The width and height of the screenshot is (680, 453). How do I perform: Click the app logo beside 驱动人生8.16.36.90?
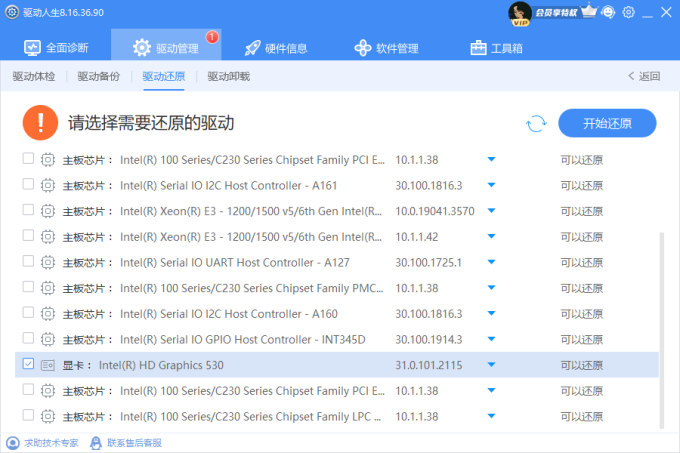click(x=12, y=12)
